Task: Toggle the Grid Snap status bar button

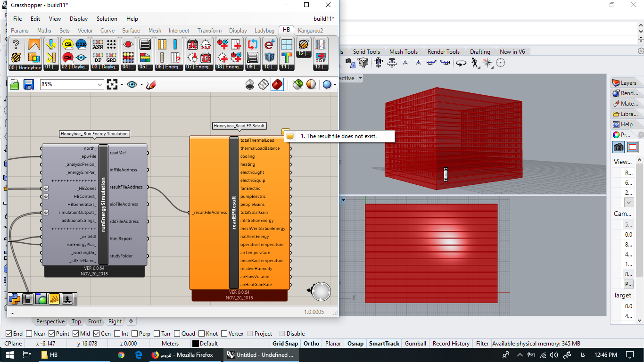Action: coord(285,344)
